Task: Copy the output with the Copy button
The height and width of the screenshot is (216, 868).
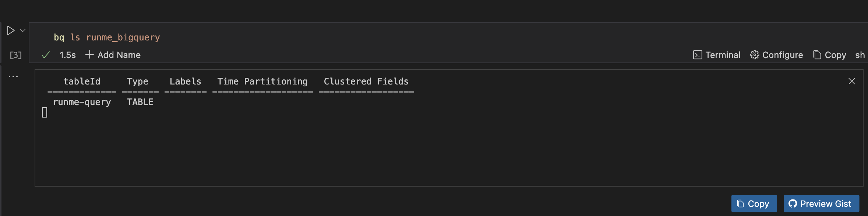Action: (754, 204)
